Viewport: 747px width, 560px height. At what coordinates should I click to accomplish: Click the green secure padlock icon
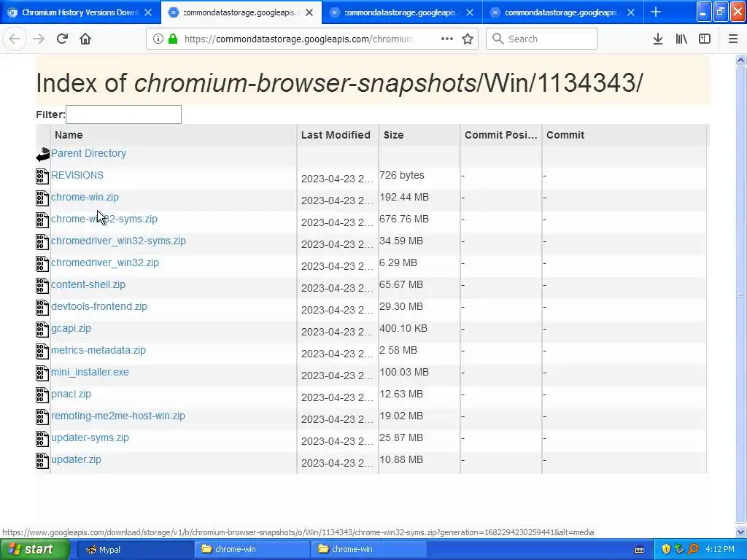tap(173, 39)
